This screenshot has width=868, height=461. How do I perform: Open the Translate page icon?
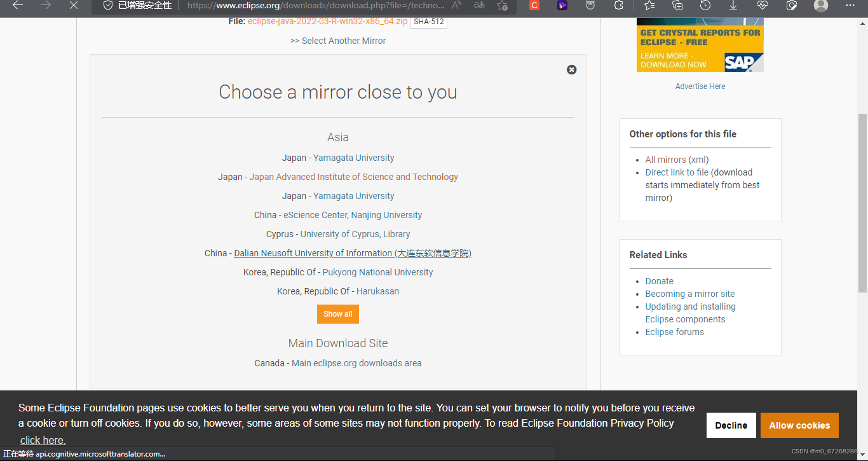(x=480, y=6)
